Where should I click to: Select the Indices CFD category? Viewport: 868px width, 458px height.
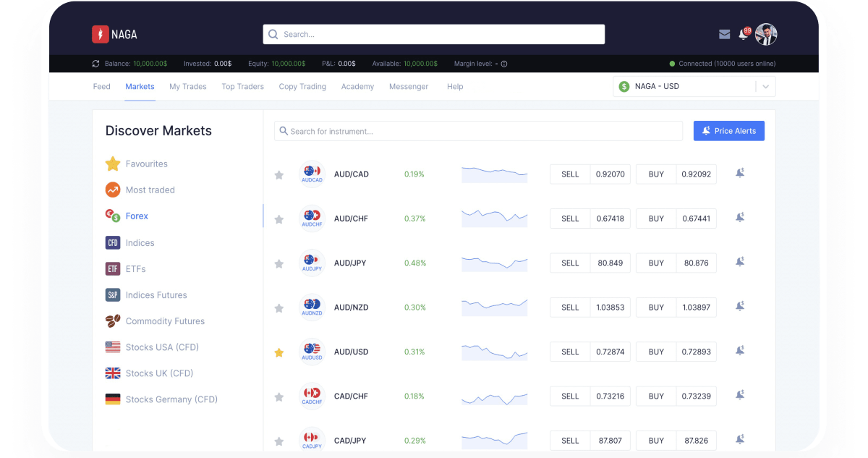tap(140, 242)
